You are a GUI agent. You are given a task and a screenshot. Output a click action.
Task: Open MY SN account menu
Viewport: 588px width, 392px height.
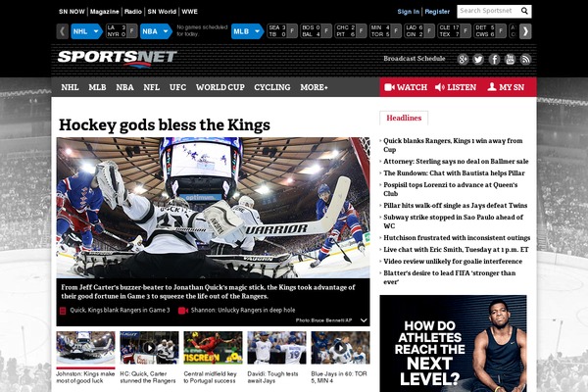(x=506, y=87)
